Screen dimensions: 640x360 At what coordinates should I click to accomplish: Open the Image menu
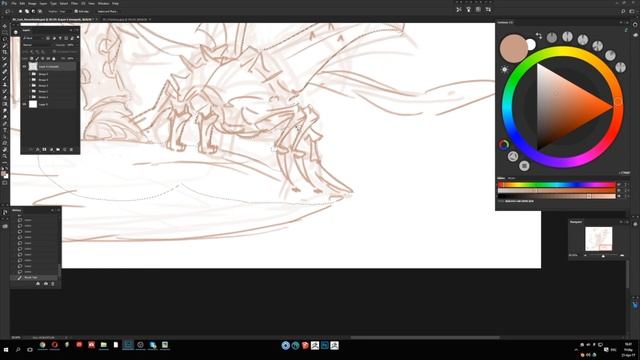(32, 3)
